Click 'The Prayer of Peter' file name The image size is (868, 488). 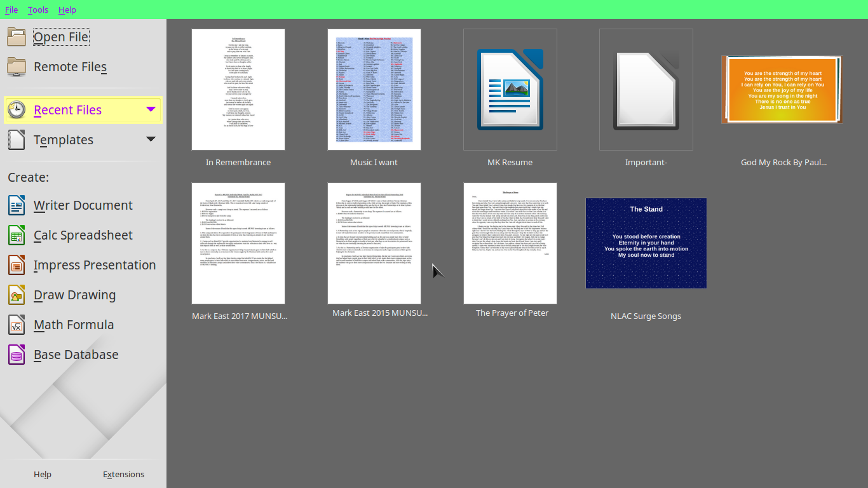[x=512, y=313]
